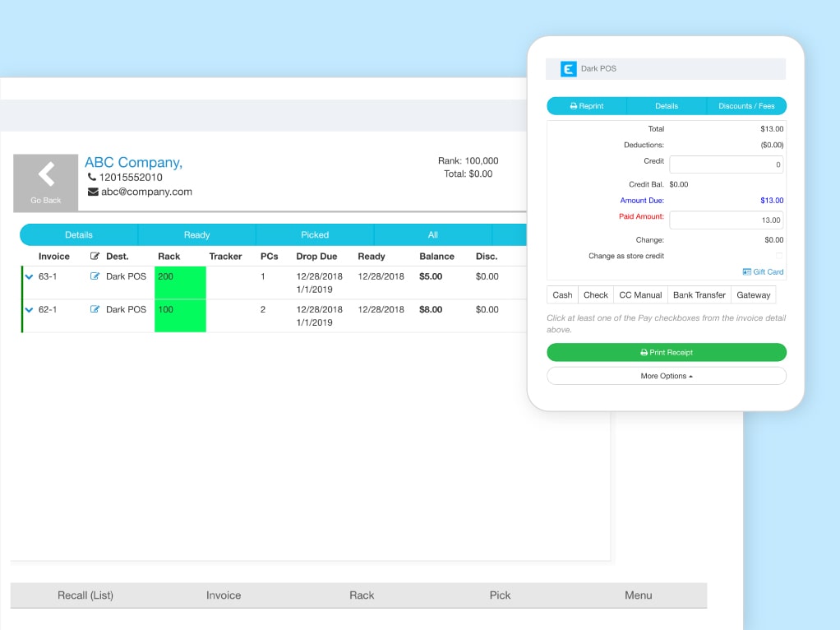This screenshot has height=630, width=840.
Task: Click the Dark POS logo icon
Action: pyautogui.click(x=568, y=69)
